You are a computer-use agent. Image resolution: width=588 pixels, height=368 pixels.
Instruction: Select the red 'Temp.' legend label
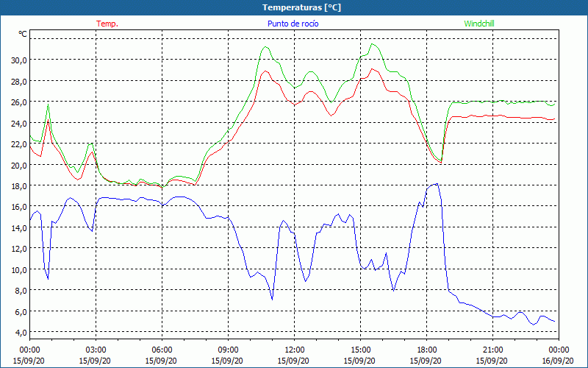107,24
